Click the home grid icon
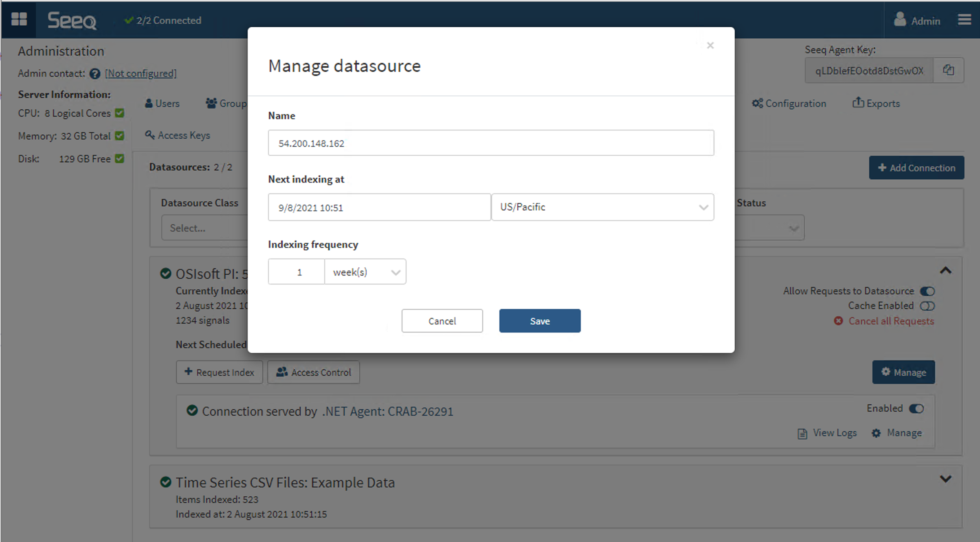980x542 pixels. click(19, 19)
